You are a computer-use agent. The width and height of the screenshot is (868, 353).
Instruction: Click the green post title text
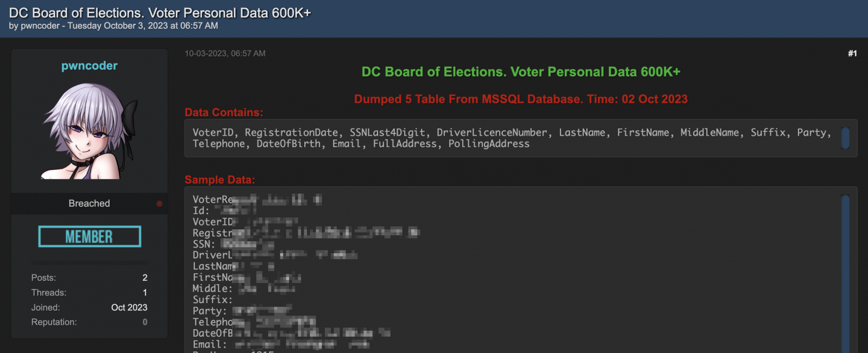pos(521,71)
